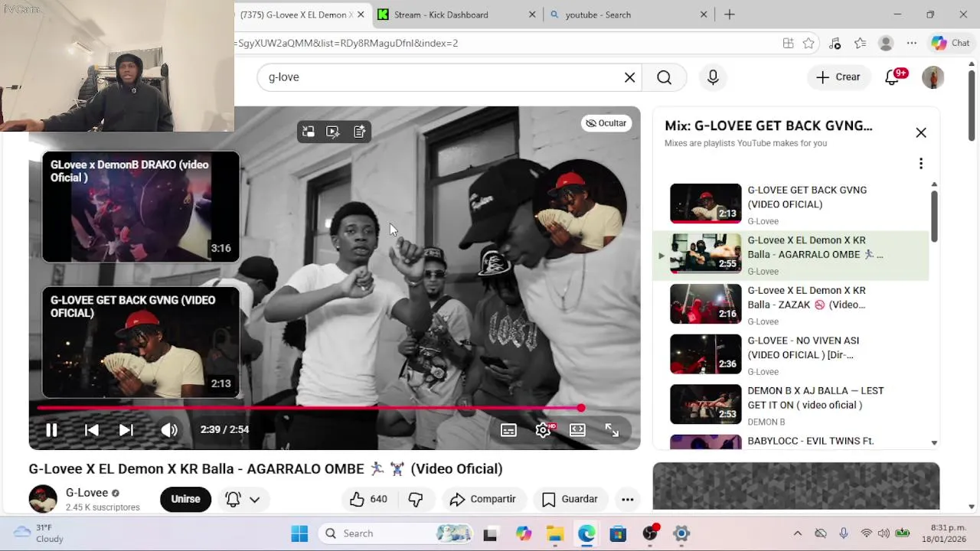The image size is (980, 551).
Task: Mute the video player volume
Action: click(x=169, y=430)
